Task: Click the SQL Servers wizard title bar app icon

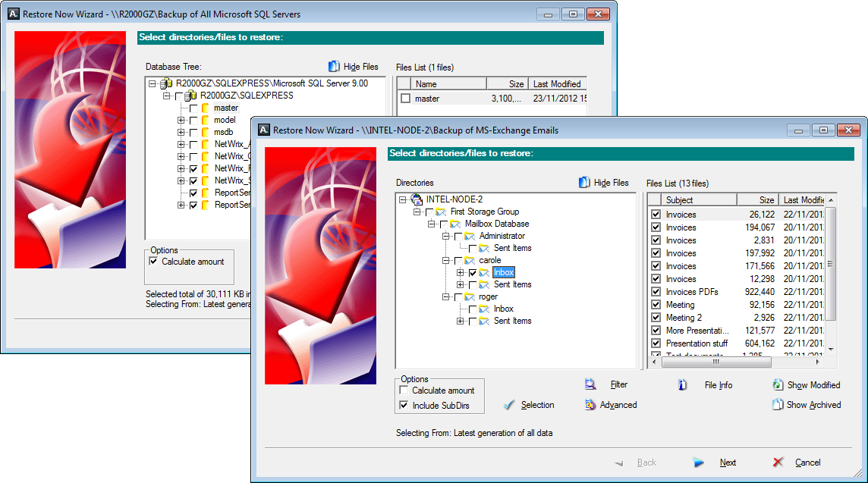Action: (x=14, y=14)
